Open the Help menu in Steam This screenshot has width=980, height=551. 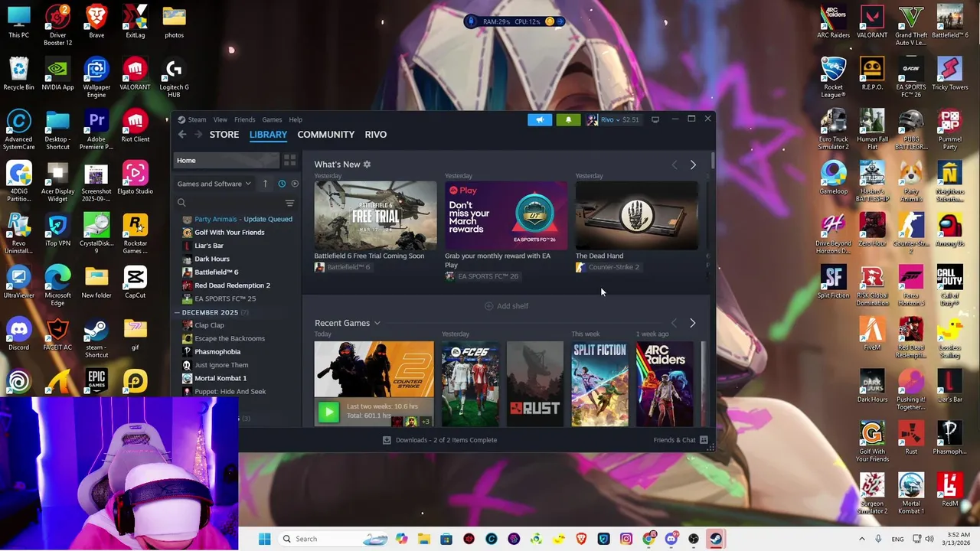pyautogui.click(x=296, y=119)
